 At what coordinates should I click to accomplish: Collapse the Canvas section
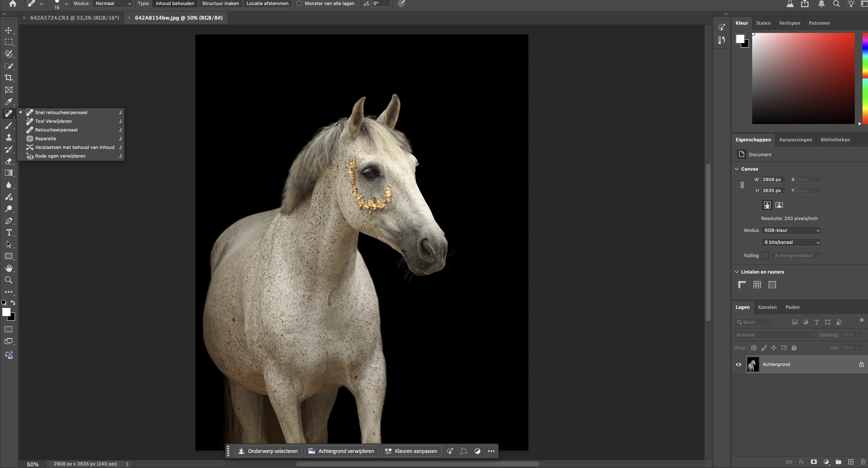tap(737, 169)
